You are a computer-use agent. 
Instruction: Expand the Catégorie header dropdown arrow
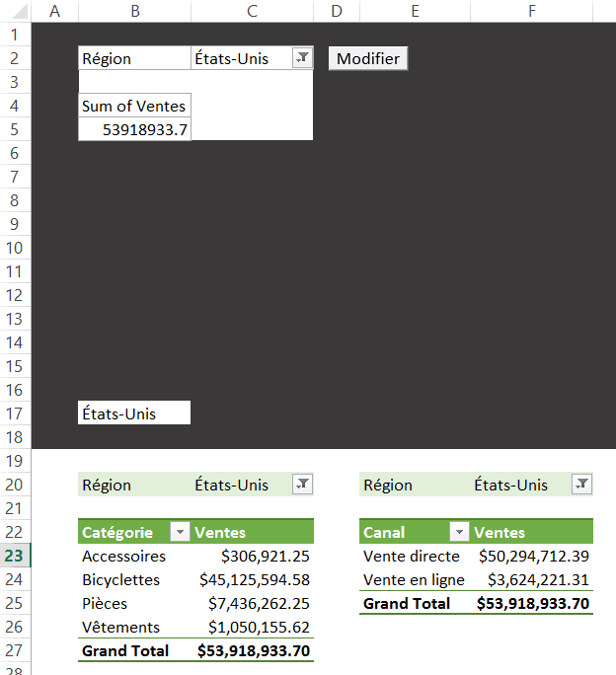(180, 532)
